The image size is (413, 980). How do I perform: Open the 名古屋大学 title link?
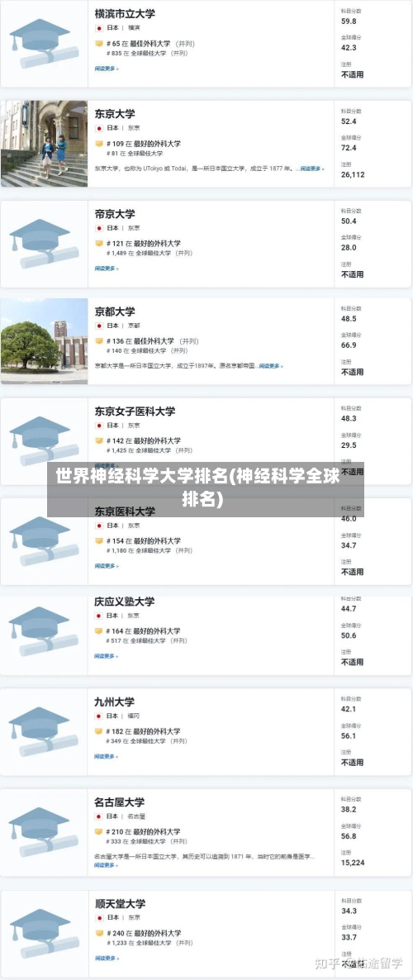(119, 802)
